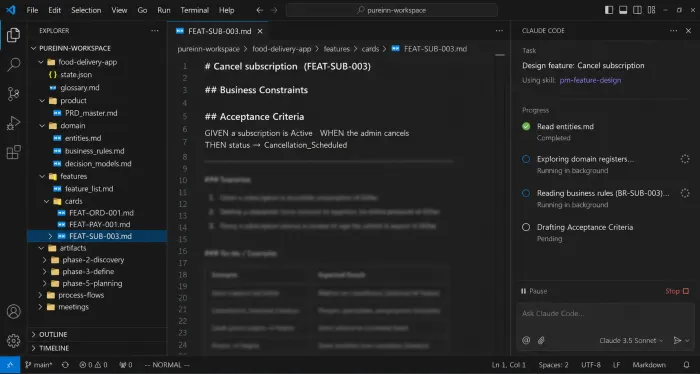
Task: Open FEAT-ORD-001.md file
Action: [x=101, y=213]
